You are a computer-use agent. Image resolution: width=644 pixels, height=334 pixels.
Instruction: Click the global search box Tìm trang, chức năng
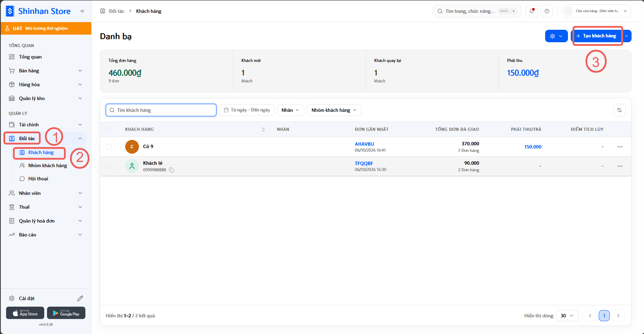tap(477, 11)
